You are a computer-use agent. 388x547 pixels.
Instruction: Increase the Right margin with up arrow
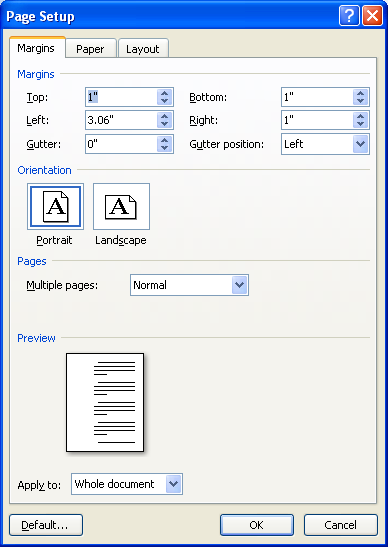360,117
